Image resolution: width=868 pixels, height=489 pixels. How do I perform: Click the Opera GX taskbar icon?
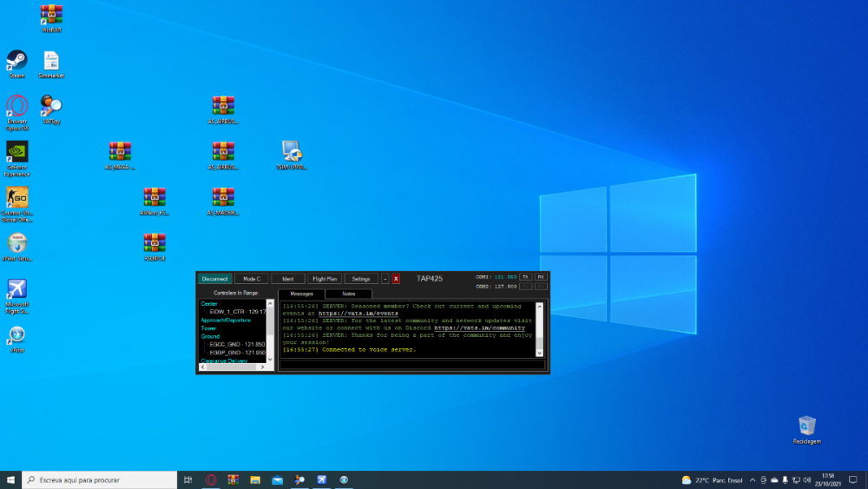(x=211, y=479)
